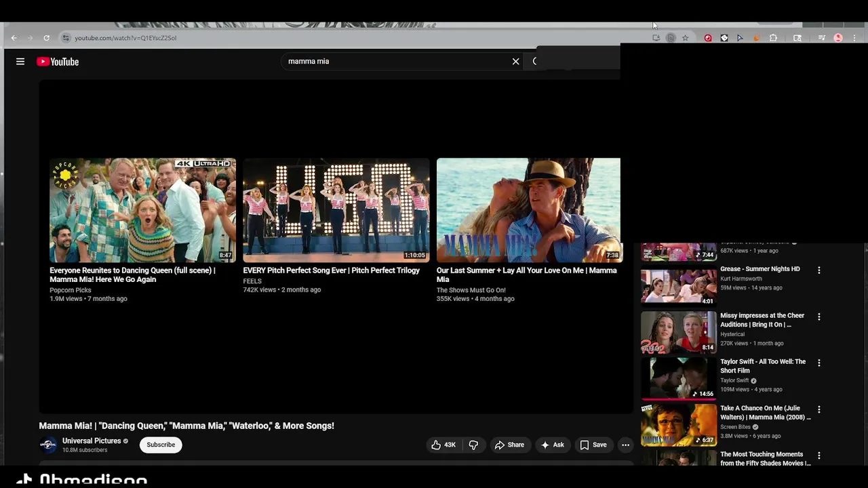
Task: Open Our Last Summer Mamma Mia thumbnail
Action: 528,210
